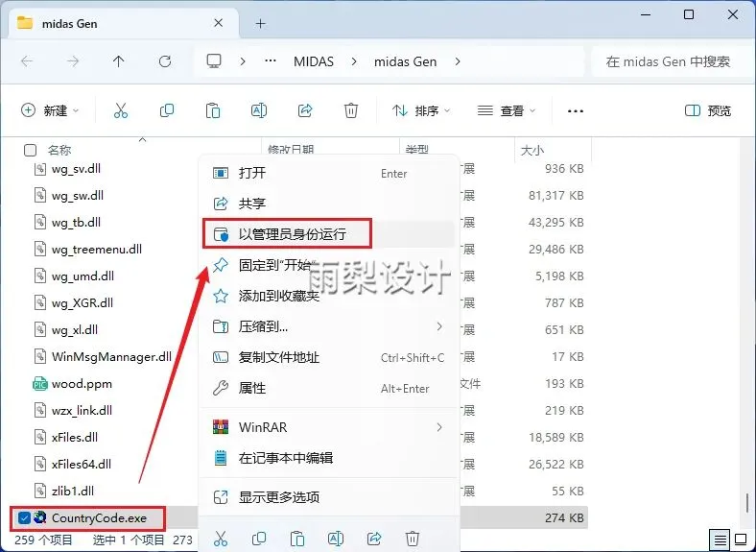756x552 pixels.
Task: Click the Cut icon in the Explorer toolbar
Action: coord(121,111)
